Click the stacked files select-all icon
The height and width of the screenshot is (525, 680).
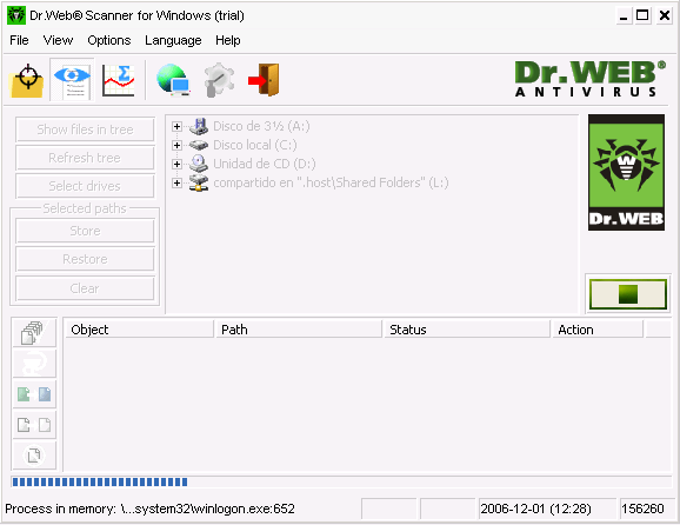[34, 333]
